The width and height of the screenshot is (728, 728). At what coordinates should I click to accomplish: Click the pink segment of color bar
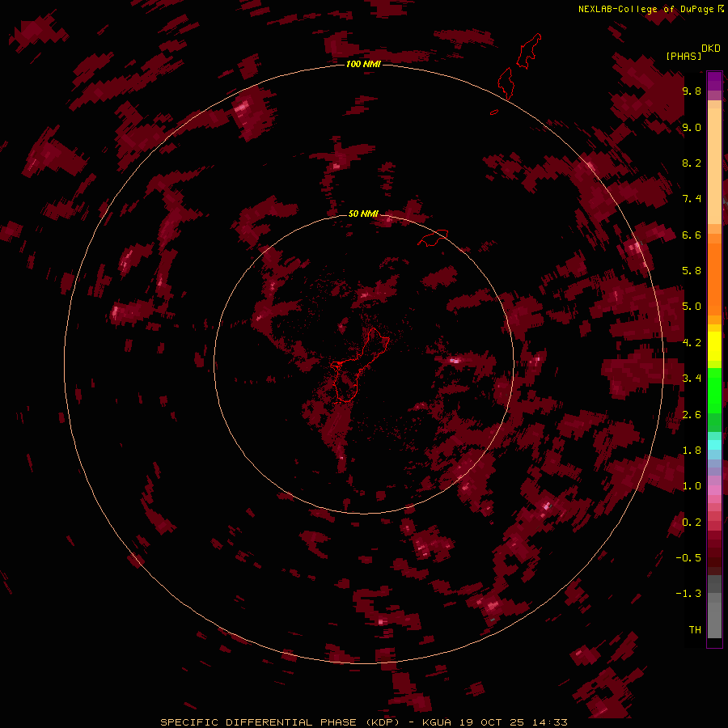coord(714,490)
